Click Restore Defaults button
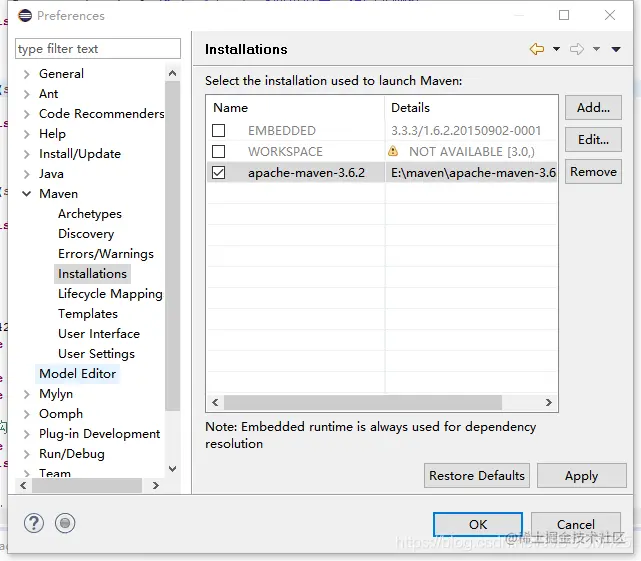 click(x=477, y=476)
